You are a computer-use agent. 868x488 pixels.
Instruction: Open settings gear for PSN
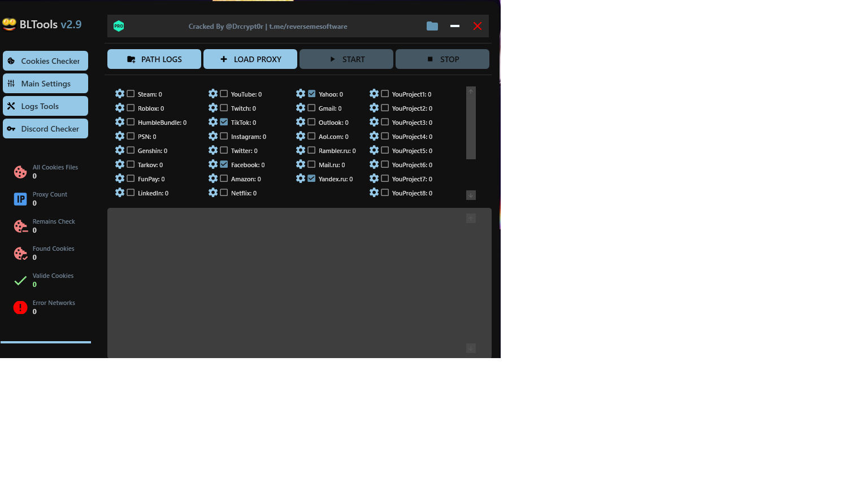click(120, 136)
